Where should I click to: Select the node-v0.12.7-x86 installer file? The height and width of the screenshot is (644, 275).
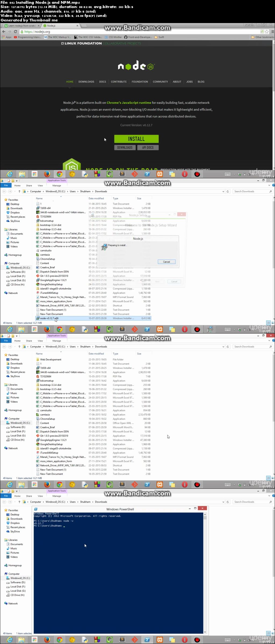tap(93, 318)
